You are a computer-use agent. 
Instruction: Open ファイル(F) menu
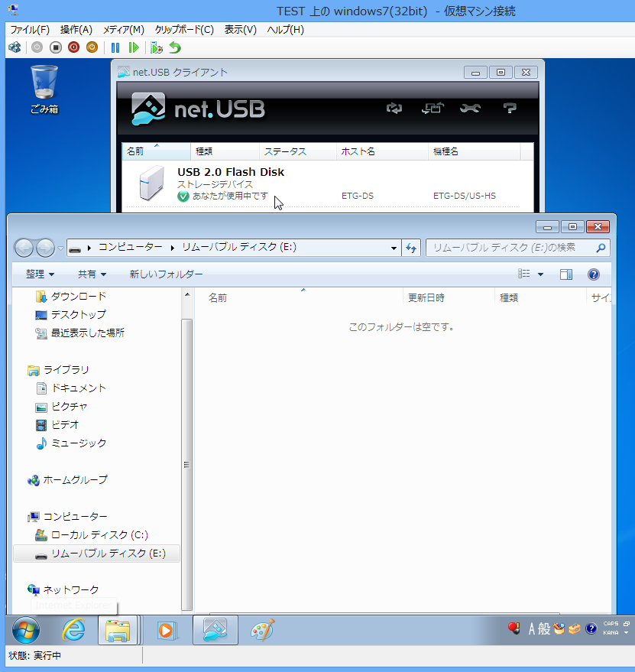(x=30, y=30)
